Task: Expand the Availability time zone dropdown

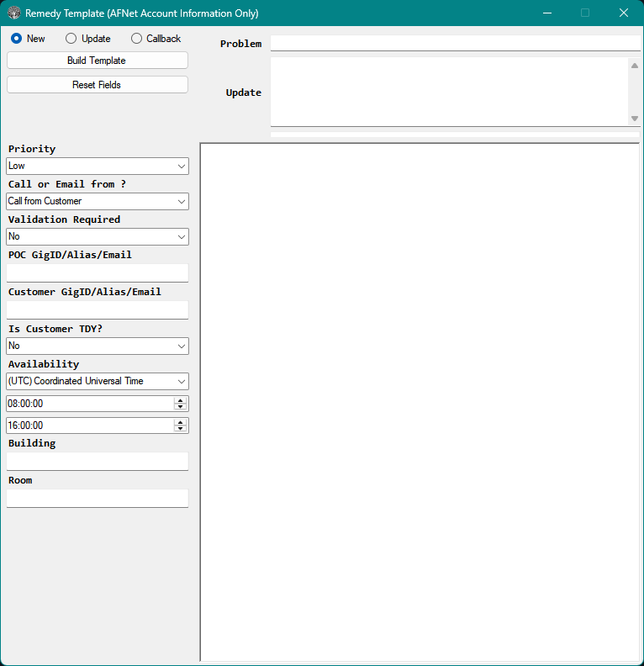Action: click(98, 381)
